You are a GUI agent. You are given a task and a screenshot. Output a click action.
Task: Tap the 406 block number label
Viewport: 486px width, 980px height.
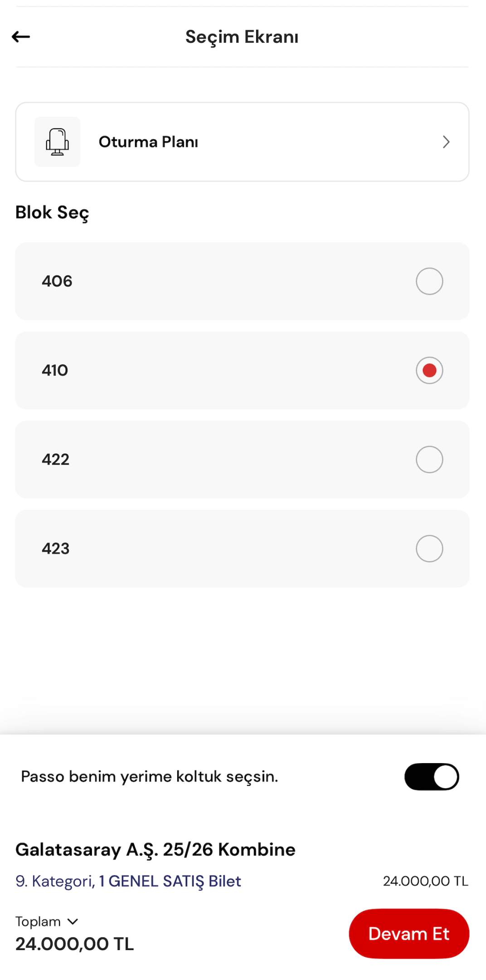point(57,281)
